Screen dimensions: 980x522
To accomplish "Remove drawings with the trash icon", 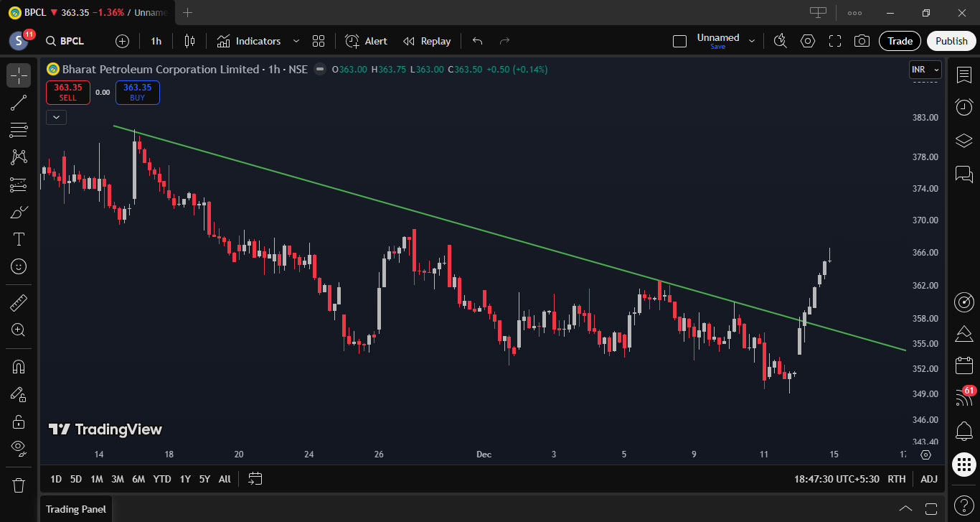I will [19, 485].
